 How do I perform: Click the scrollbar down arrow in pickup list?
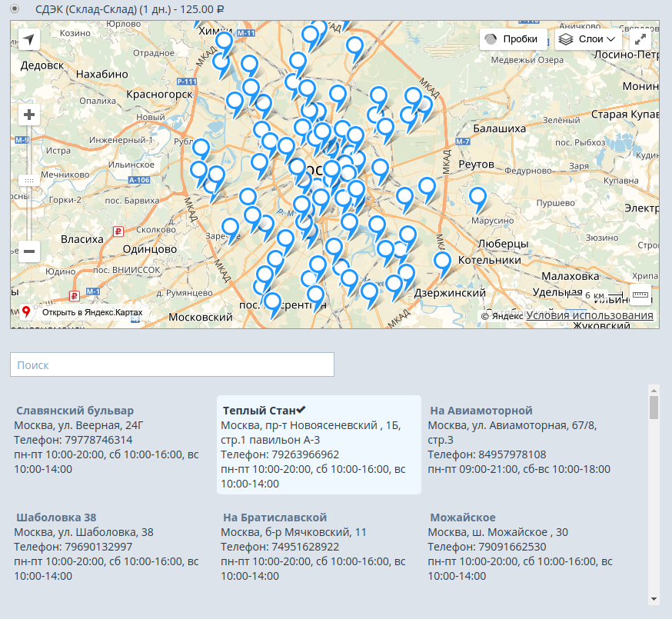tap(654, 598)
